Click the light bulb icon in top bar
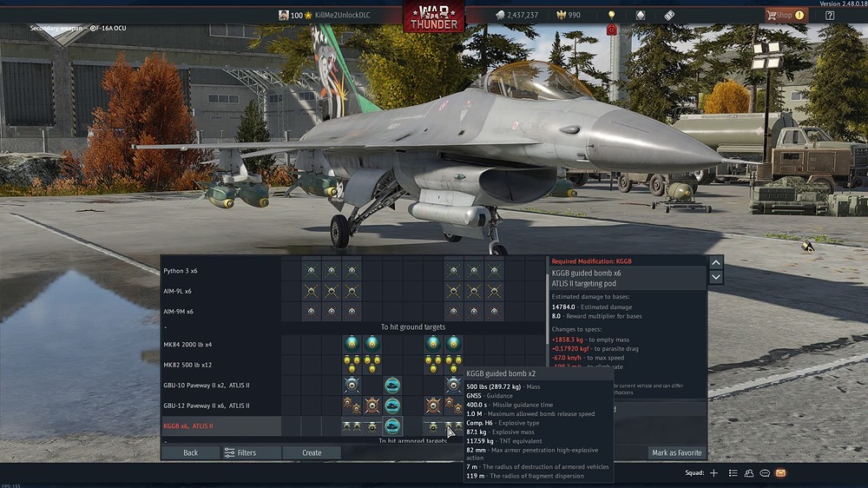868x488 pixels. click(611, 15)
